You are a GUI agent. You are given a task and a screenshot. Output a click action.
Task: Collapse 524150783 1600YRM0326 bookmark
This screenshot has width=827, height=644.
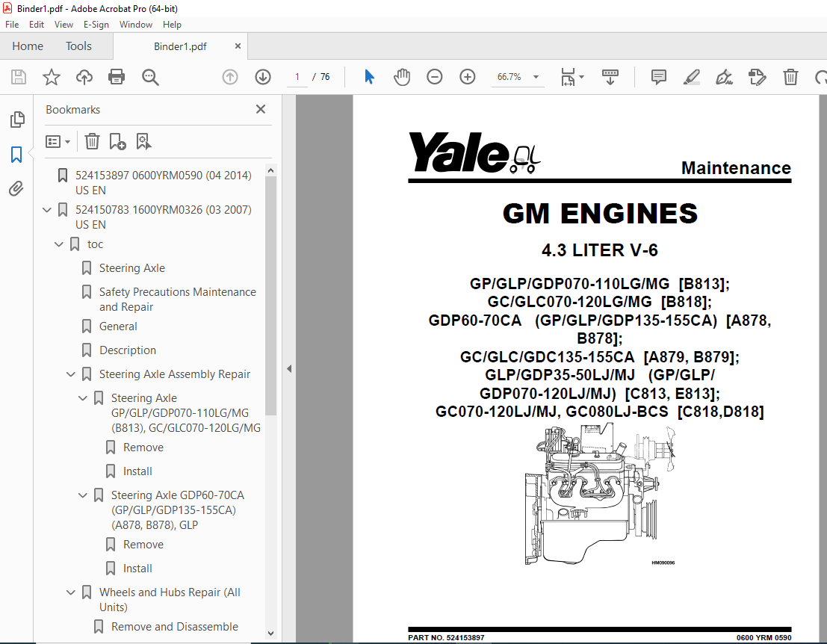click(47, 210)
